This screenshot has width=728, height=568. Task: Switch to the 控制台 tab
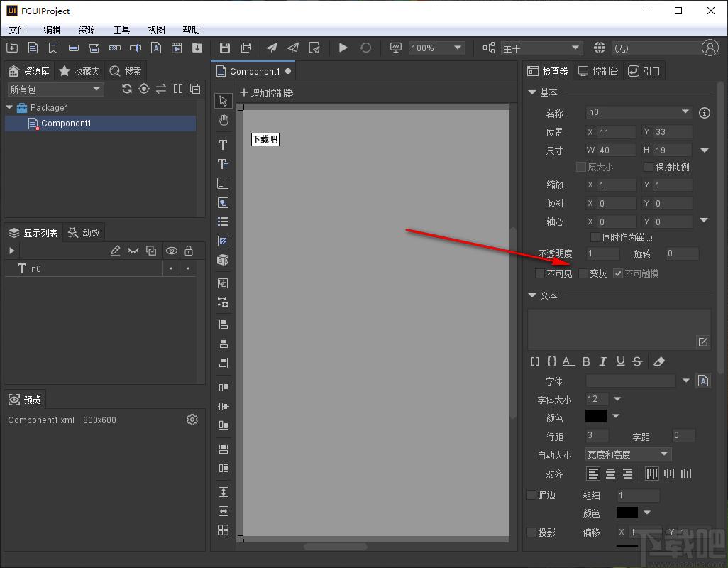[x=597, y=71]
